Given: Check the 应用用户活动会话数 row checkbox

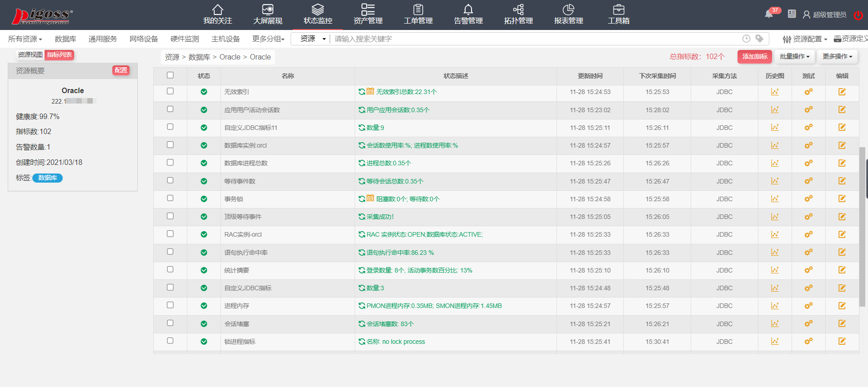Looking at the screenshot, I should [170, 109].
